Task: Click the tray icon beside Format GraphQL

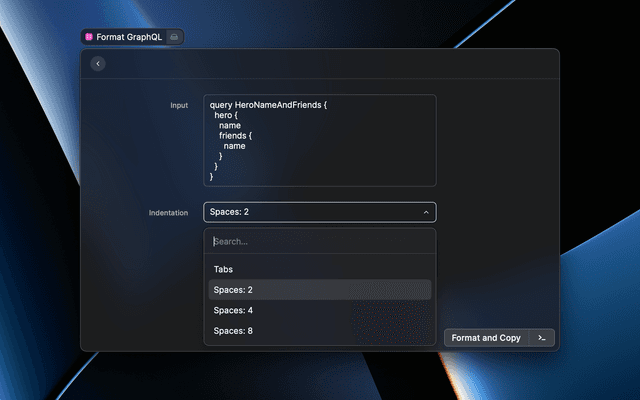Action: 174,37
